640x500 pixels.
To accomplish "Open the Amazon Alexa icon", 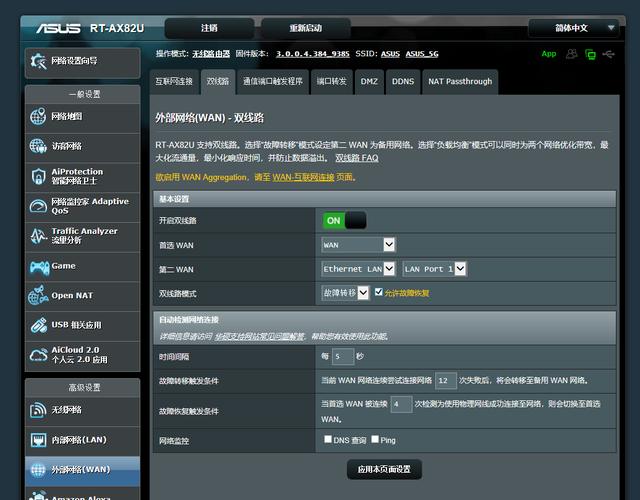I will (x=38, y=496).
